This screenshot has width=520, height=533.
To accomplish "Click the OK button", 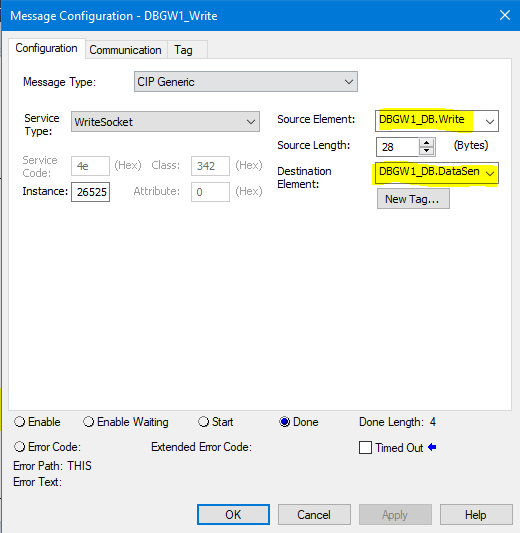I will [233, 515].
